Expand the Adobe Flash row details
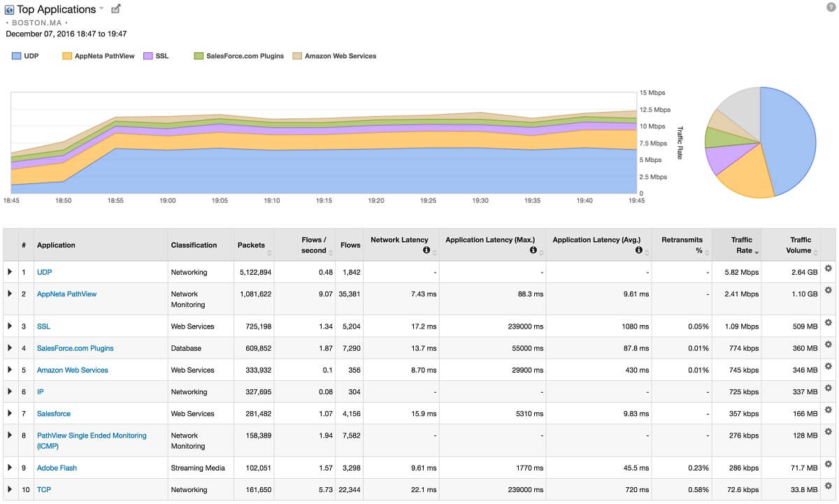Viewport: 839px width, 504px height. [10, 468]
